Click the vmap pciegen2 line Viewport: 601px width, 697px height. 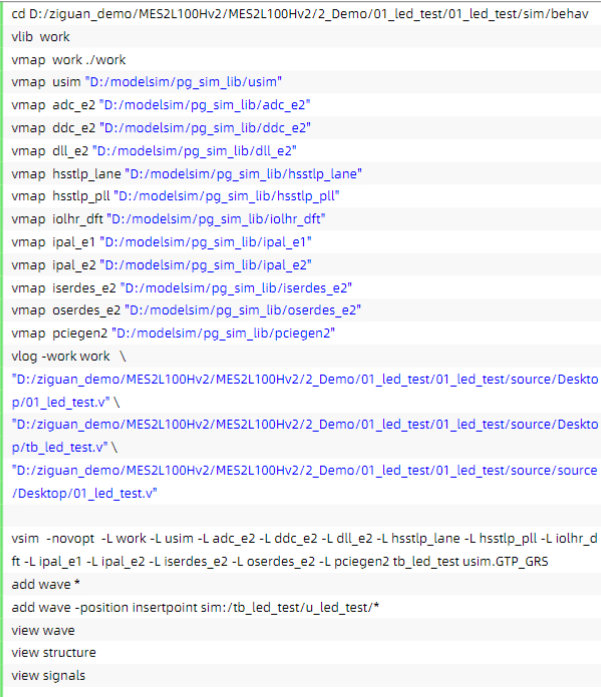pyautogui.click(x=173, y=333)
